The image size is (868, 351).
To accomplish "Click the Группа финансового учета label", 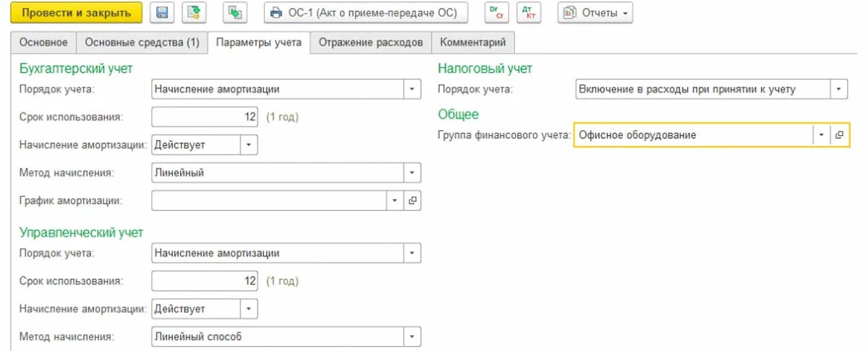I will tap(504, 135).
